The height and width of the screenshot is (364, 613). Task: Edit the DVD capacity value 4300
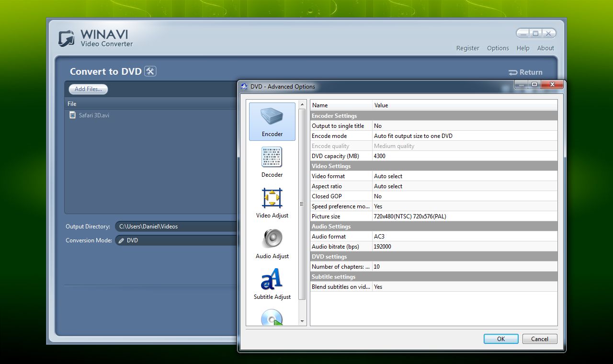click(x=465, y=156)
